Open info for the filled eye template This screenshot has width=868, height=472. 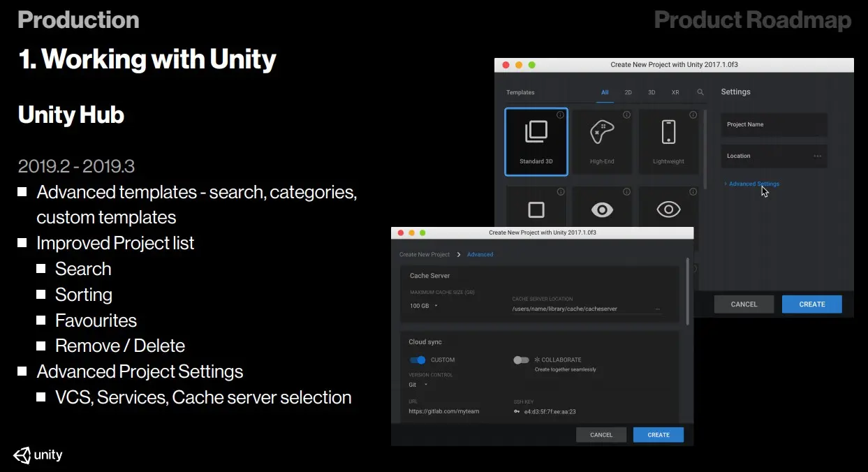coord(626,192)
